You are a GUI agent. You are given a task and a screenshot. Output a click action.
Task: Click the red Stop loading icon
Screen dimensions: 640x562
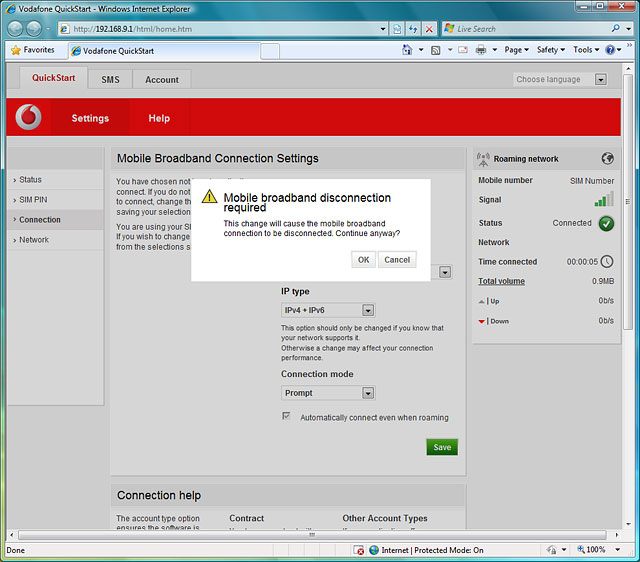(430, 29)
